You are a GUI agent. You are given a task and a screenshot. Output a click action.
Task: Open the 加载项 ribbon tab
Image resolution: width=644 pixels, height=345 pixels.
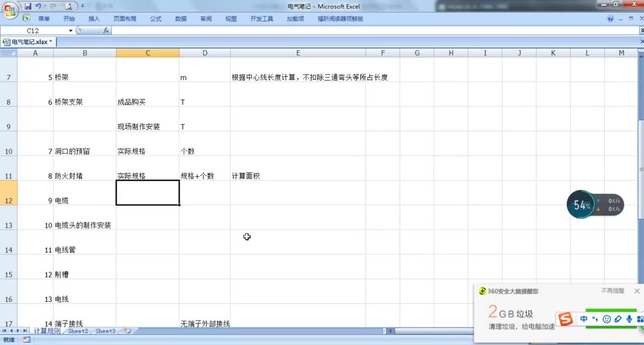[x=295, y=19]
